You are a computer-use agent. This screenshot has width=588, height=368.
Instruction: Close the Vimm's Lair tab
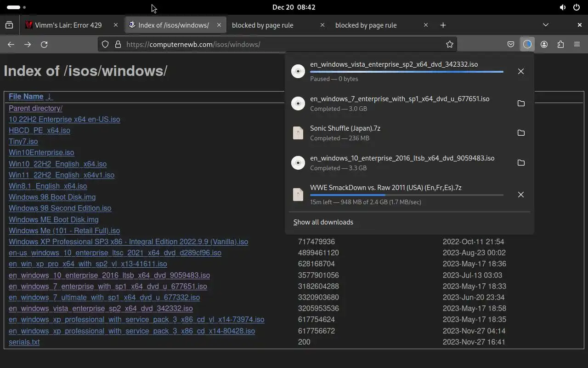click(x=115, y=25)
